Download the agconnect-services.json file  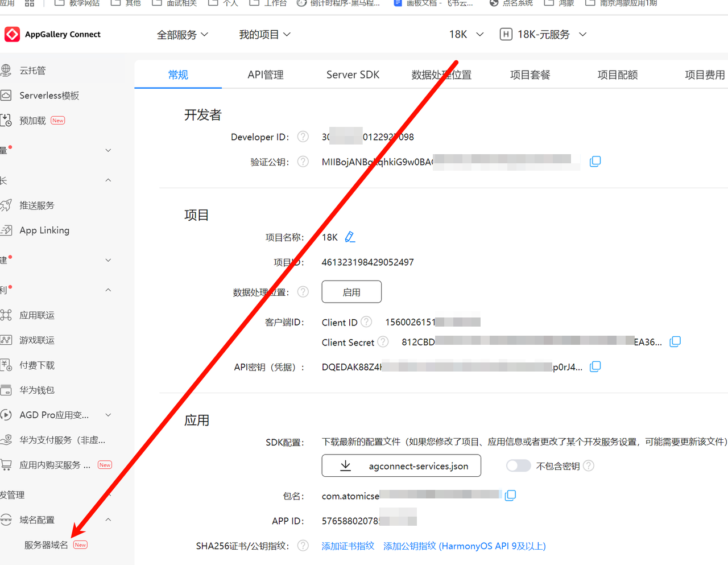click(x=401, y=466)
